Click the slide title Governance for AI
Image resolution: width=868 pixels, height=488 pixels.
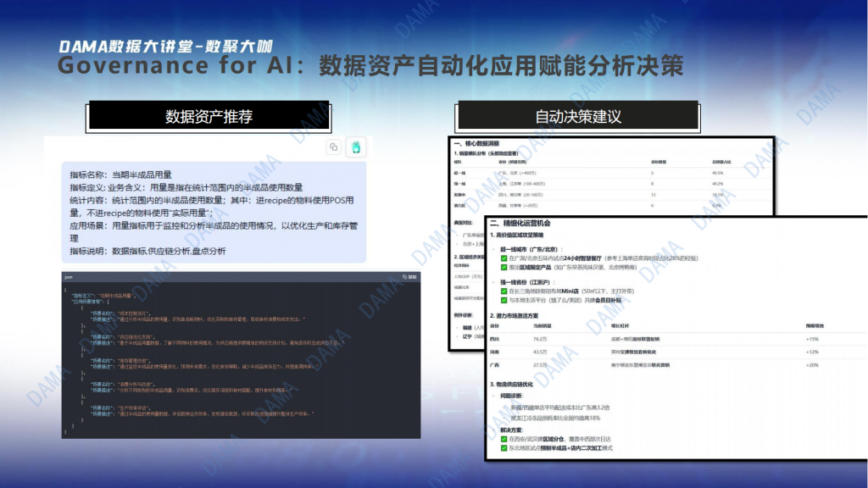tap(370, 65)
